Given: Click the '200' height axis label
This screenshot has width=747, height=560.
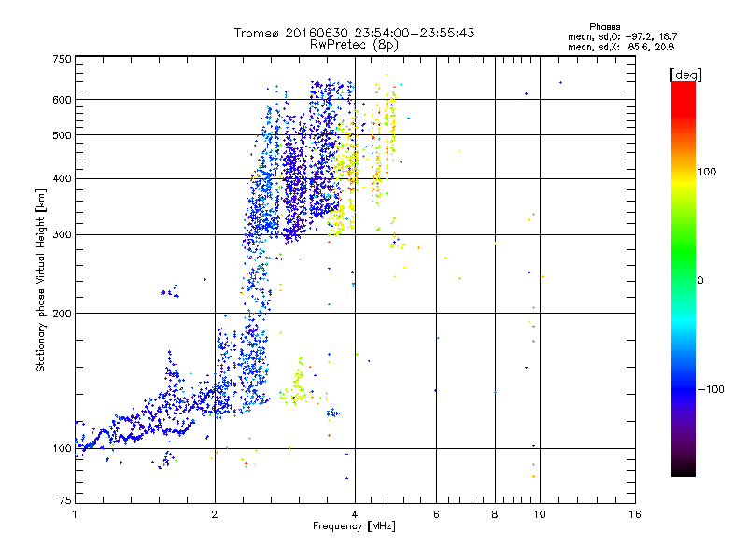Looking at the screenshot, I should point(62,314).
